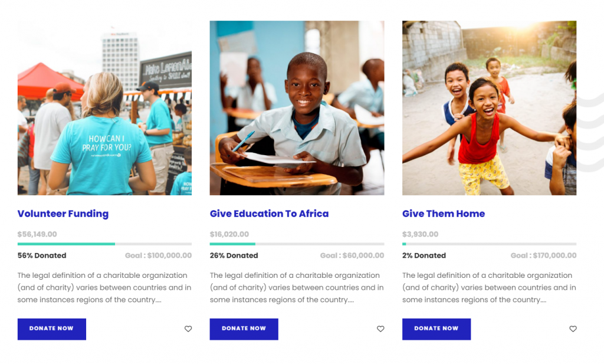Click heart icon on Volunteer Funding card
This screenshot has width=604, height=364.
tap(188, 329)
